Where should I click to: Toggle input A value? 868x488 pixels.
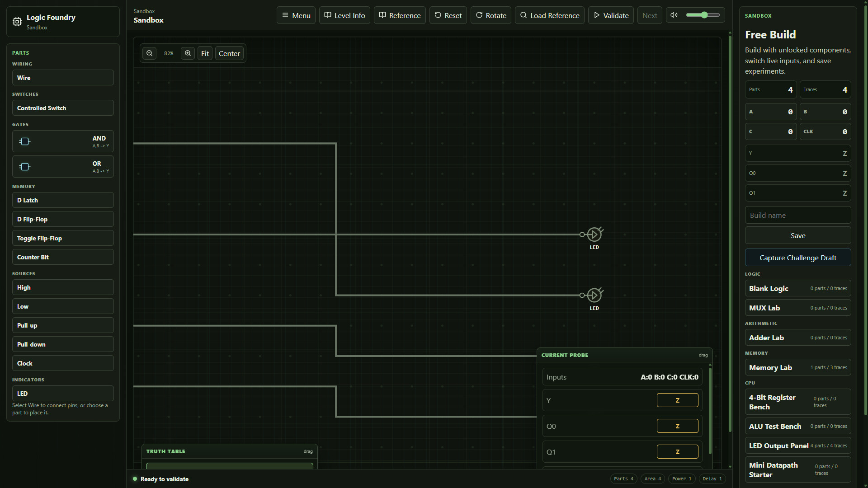pyautogui.click(x=771, y=112)
